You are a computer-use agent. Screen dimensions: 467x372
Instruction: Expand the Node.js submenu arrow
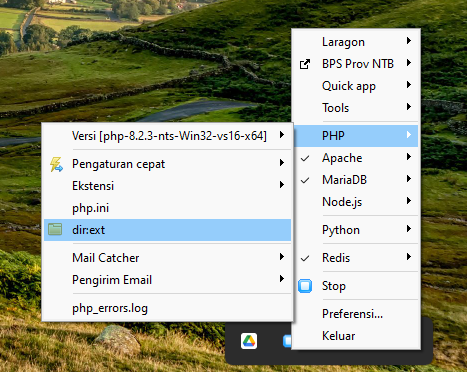coord(409,201)
